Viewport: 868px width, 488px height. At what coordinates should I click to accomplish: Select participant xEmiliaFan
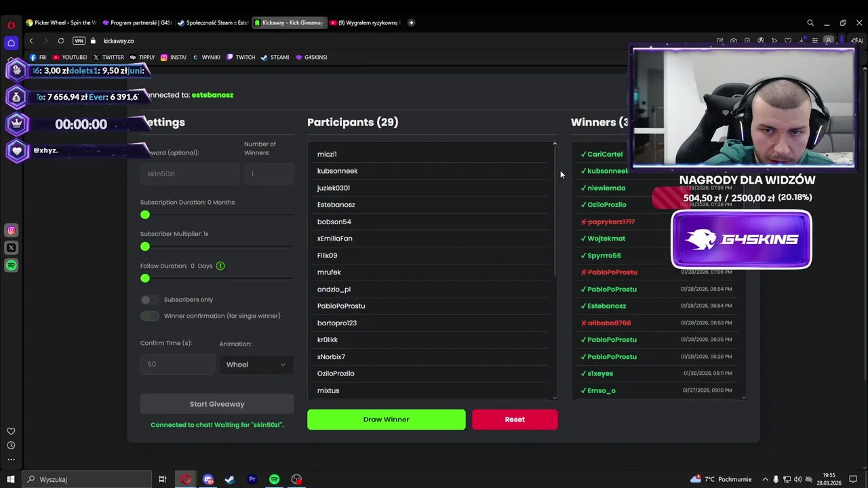431,239
